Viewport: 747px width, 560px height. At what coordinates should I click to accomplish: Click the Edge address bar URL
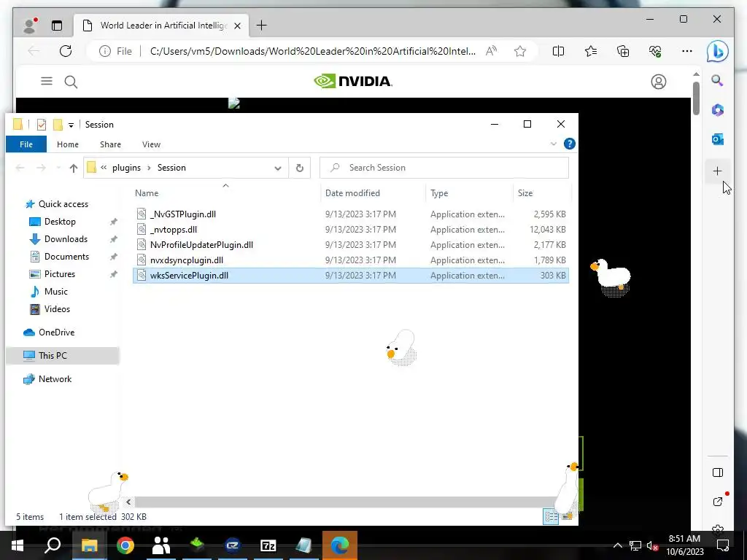coord(312,51)
